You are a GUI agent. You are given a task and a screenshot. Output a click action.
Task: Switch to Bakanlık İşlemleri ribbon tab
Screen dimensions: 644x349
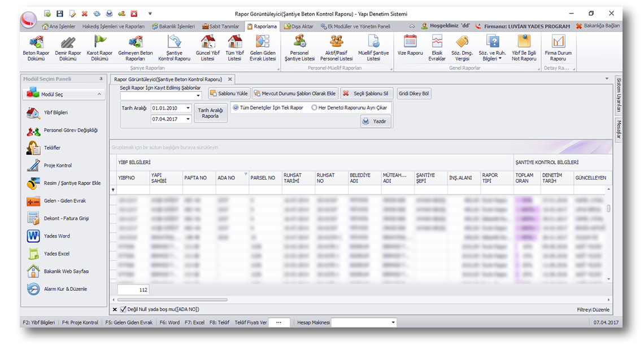[173, 26]
